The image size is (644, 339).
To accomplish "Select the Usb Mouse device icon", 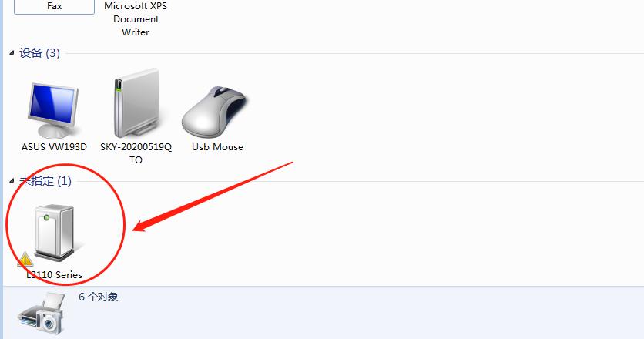I will [214, 112].
